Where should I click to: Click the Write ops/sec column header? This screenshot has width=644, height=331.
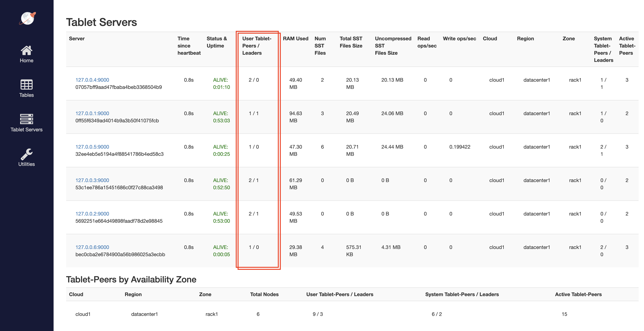[459, 38]
